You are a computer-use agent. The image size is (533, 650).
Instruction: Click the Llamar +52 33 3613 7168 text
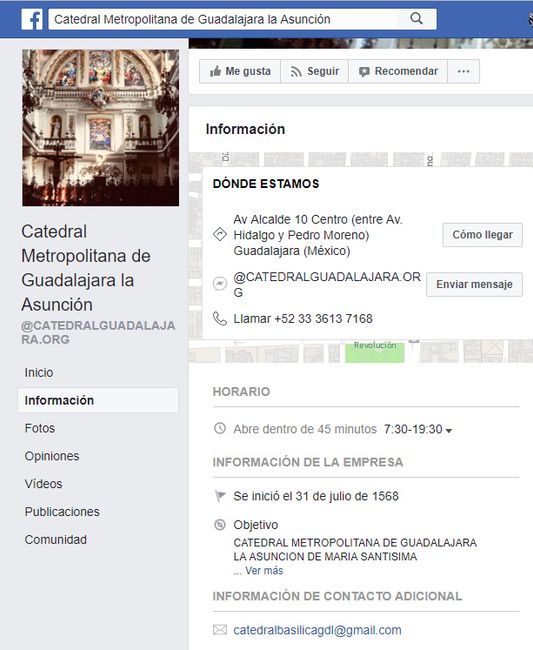pyautogui.click(x=303, y=319)
